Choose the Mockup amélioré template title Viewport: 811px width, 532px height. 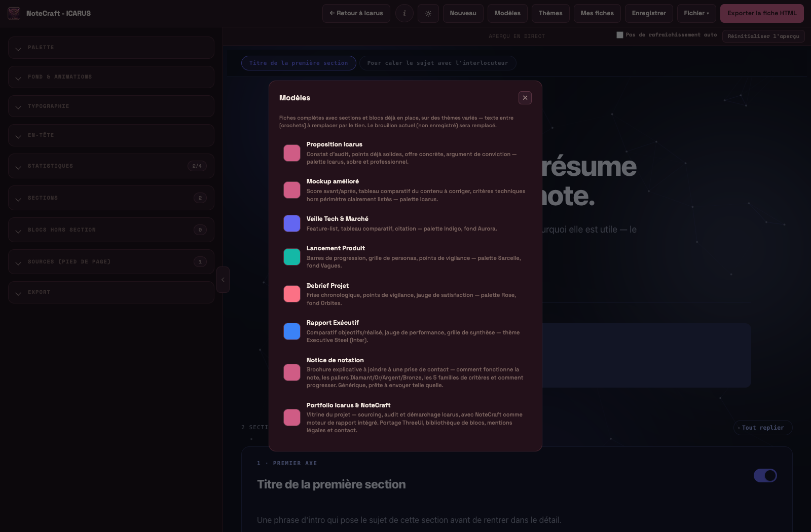(x=333, y=181)
